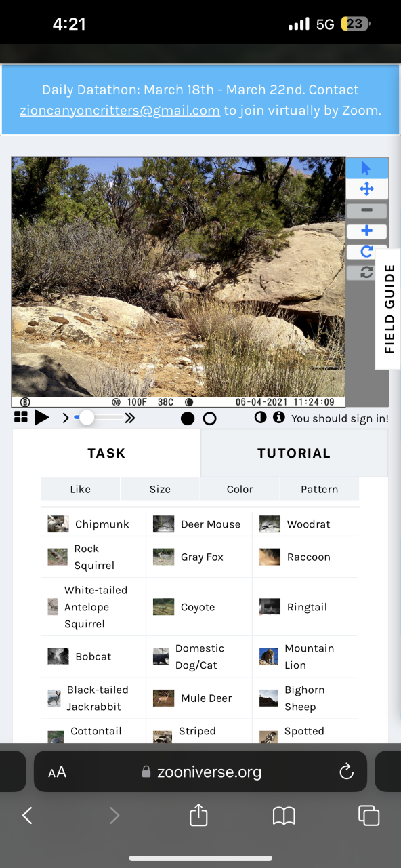Toggle the invert contrast icon

click(260, 418)
